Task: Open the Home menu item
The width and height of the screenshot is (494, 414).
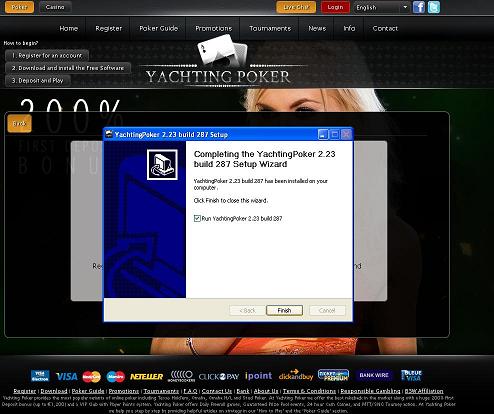Action: pos(69,28)
